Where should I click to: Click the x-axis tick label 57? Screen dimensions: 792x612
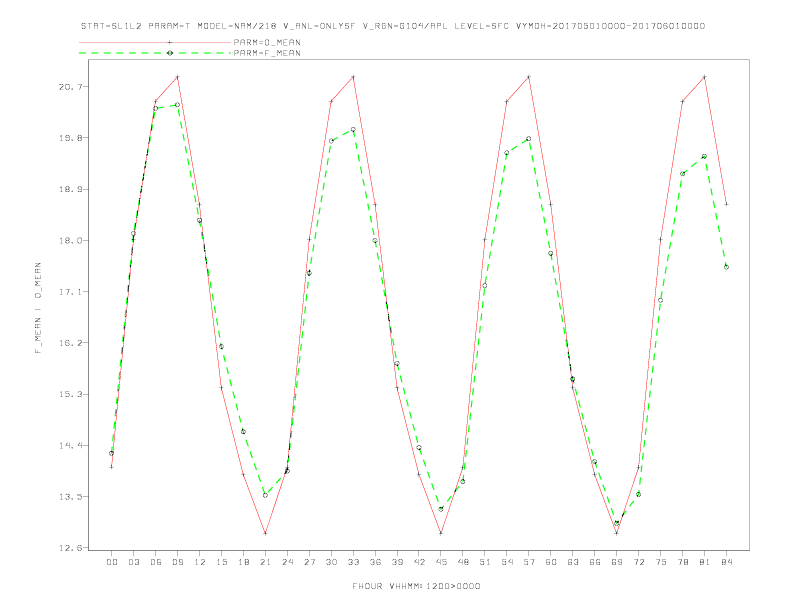(529, 562)
